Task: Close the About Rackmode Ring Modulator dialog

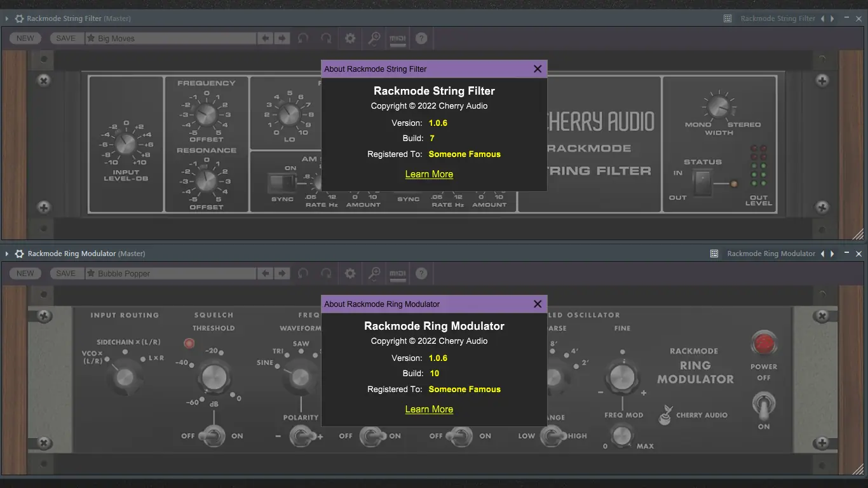Action: 538,304
